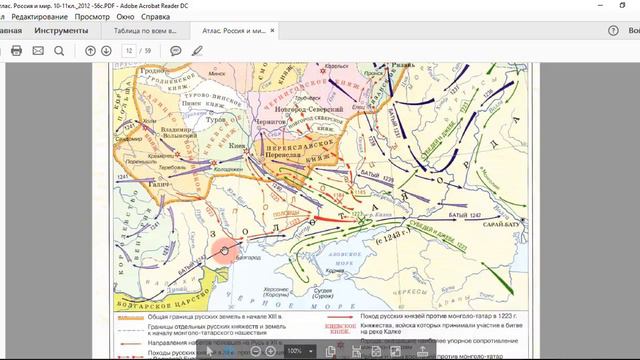Send the file by email via envelope icon

[x=38, y=51]
